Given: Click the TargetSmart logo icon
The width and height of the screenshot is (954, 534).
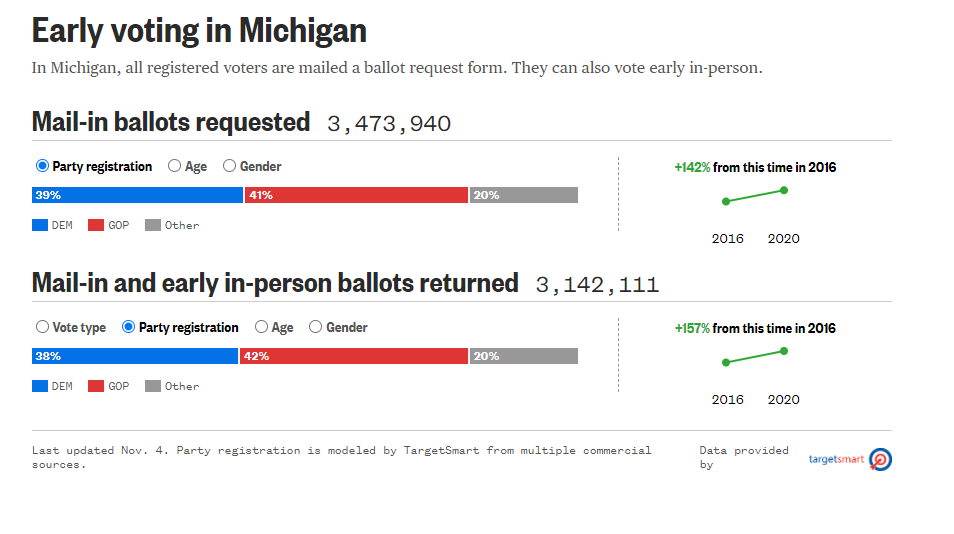Looking at the screenshot, I should (881, 460).
